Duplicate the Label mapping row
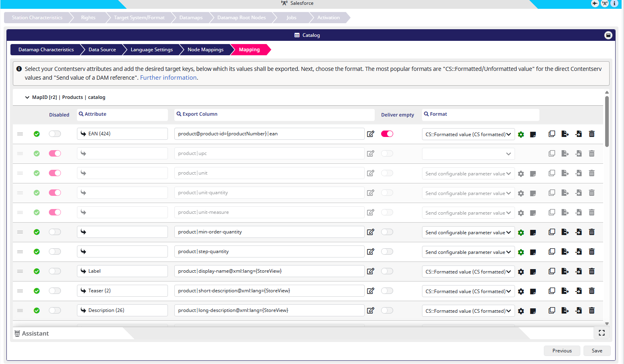This screenshot has width=624, height=364. pos(552,271)
